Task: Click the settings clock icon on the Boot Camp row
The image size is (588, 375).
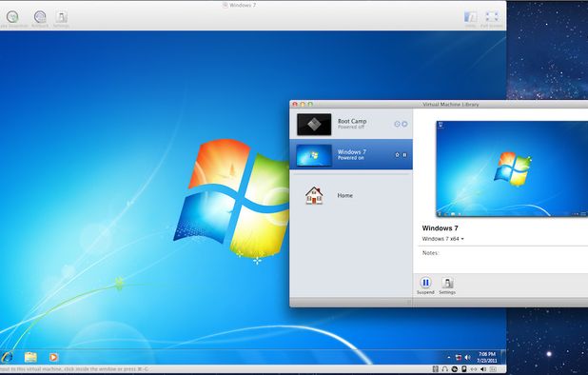Action: [x=397, y=124]
